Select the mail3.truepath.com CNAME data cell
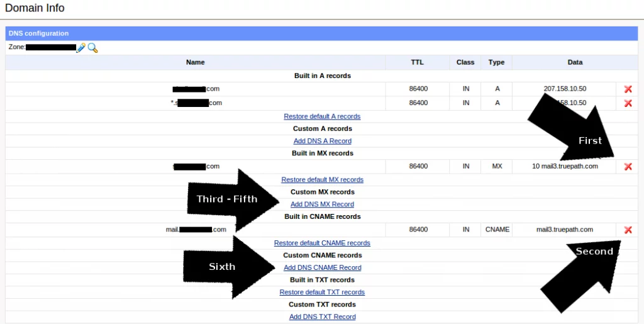This screenshot has height=324, width=644. click(x=564, y=230)
